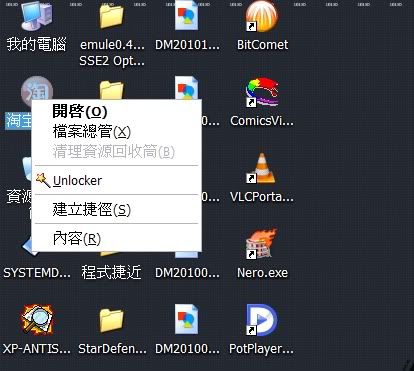The width and height of the screenshot is (414, 371).
Task: Click the highlighted 淘宝 label
Action: click(19, 121)
